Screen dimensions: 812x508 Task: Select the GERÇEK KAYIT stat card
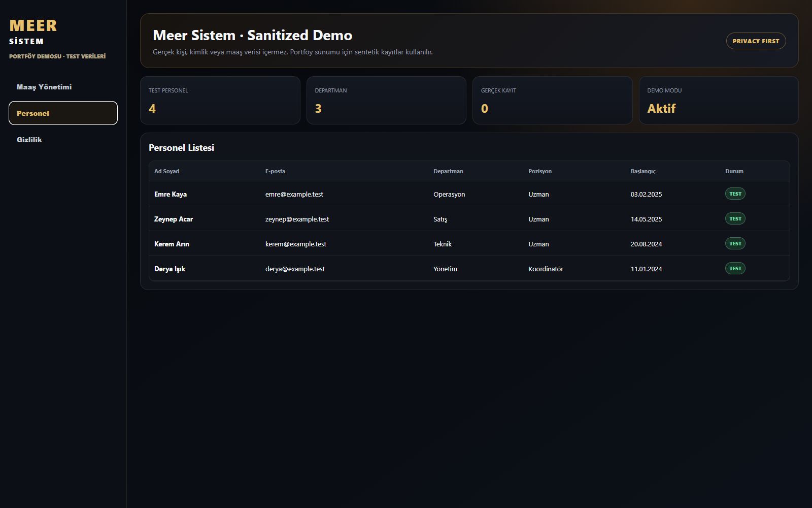pos(552,100)
